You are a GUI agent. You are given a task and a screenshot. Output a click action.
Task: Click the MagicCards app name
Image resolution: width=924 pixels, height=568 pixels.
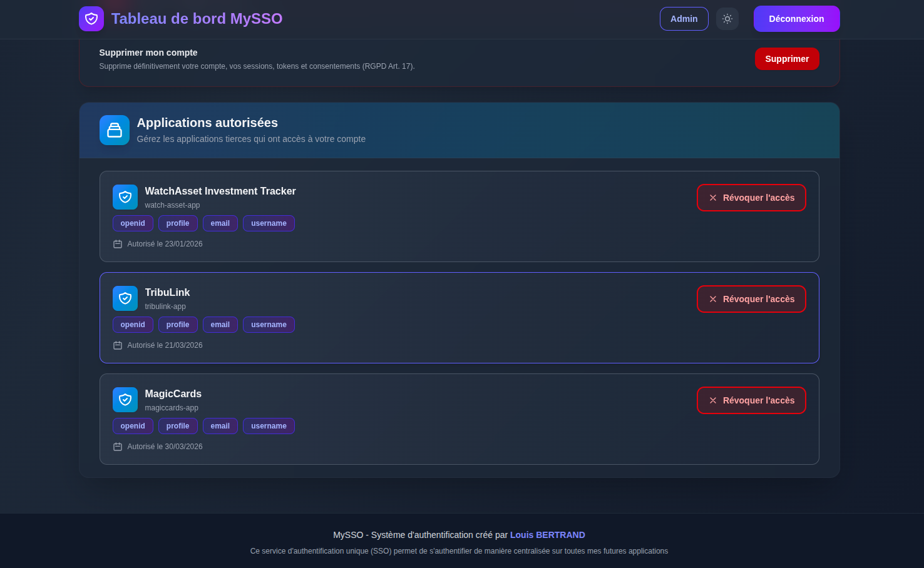coord(173,394)
